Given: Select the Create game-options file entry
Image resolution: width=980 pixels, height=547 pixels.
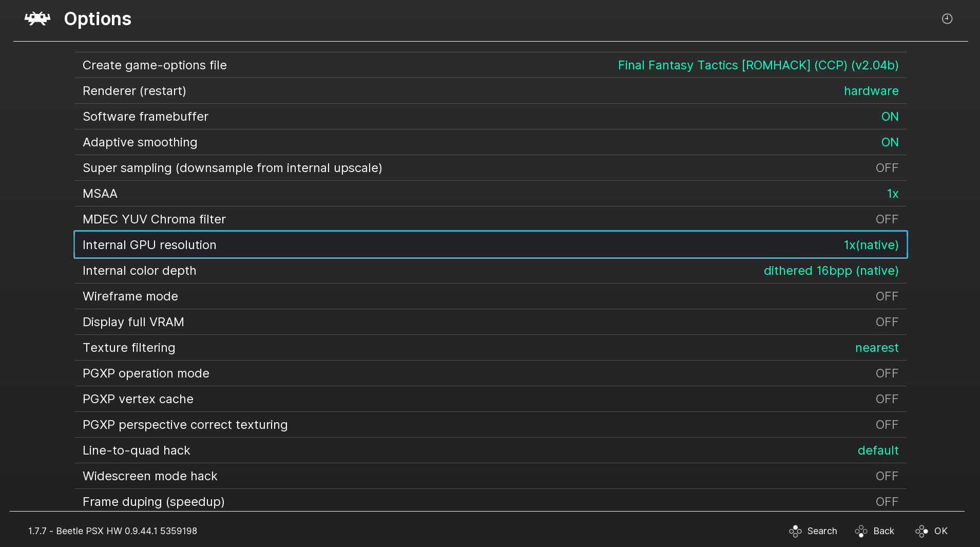Looking at the screenshot, I should coord(490,65).
